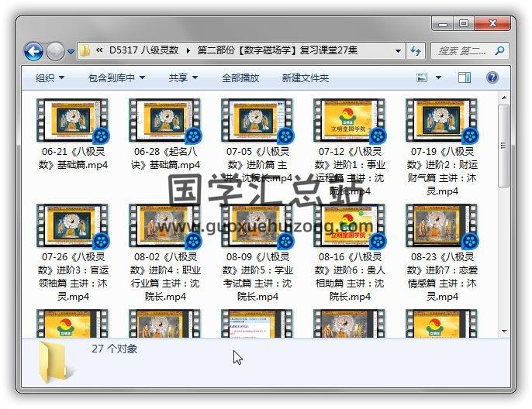Screen dimensions: 532x409
Task: Click the search magnifier icon
Action: click(x=499, y=51)
